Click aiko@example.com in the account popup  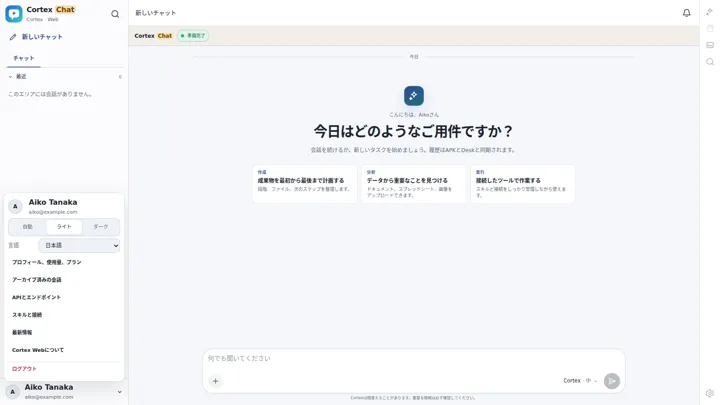click(x=53, y=212)
